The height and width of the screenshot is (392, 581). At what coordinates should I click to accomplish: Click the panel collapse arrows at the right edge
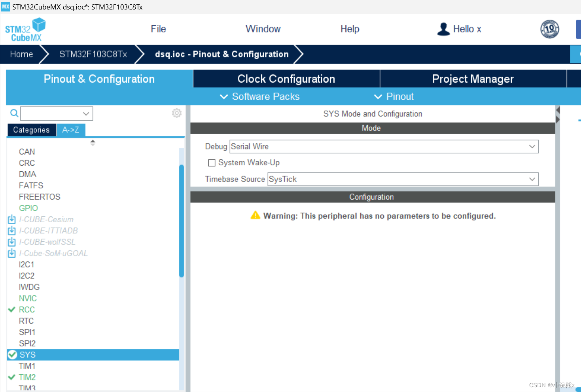558,115
